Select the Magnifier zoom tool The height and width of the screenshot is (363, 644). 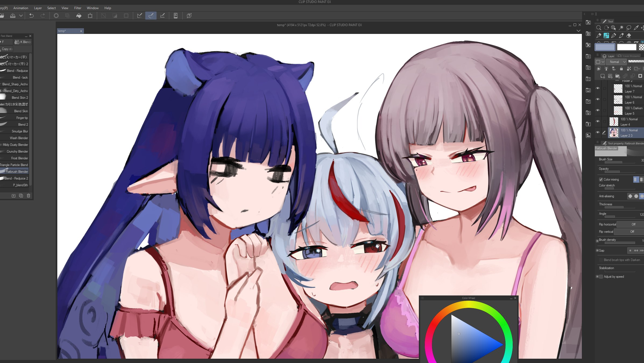pyautogui.click(x=599, y=28)
